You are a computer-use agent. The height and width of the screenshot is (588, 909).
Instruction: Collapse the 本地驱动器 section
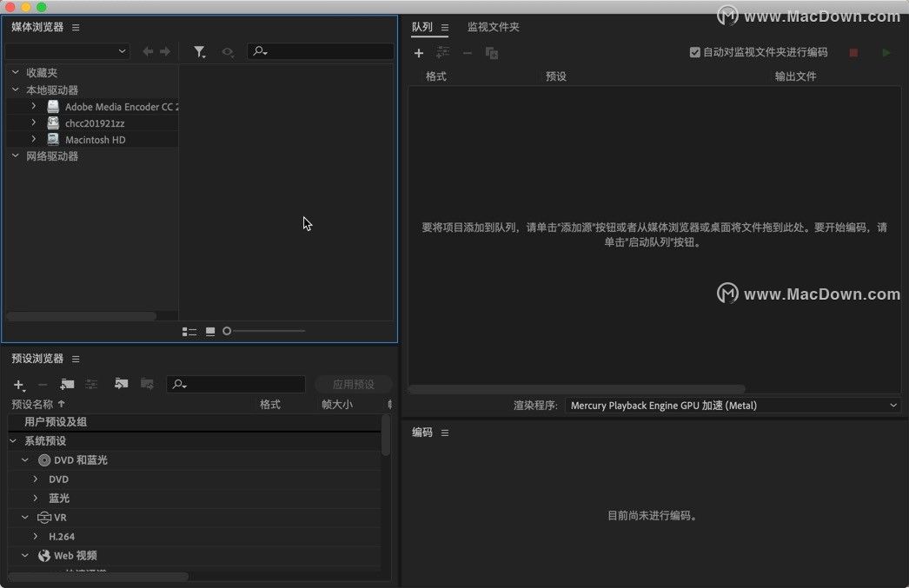14,89
